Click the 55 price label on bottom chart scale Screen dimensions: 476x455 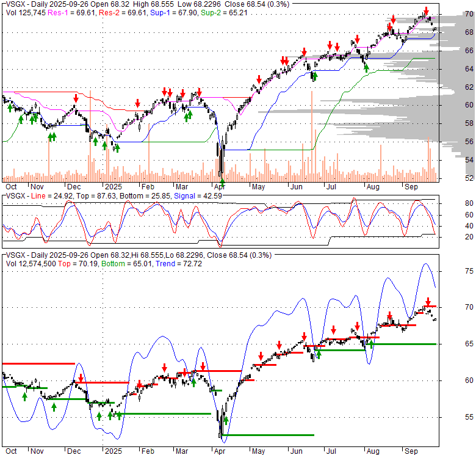[x=469, y=417]
